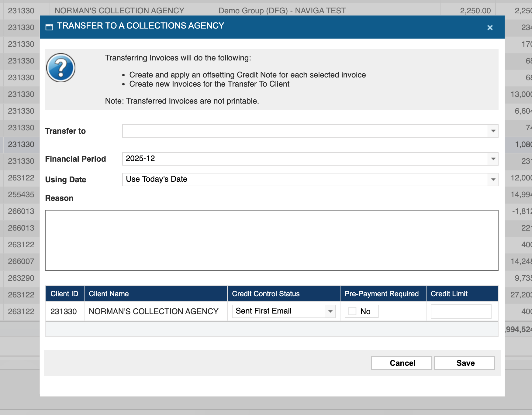Click inside the Reason text area
The height and width of the screenshot is (415, 532).
pyautogui.click(x=271, y=240)
